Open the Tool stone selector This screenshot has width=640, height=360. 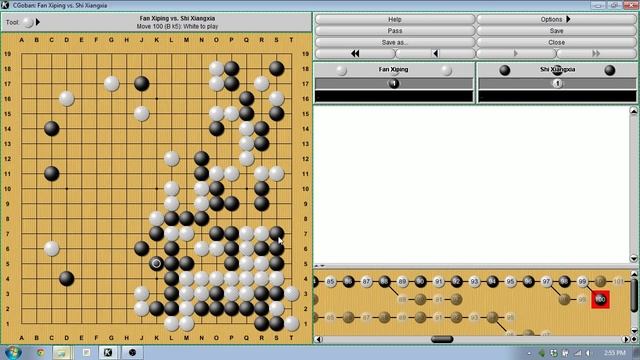click(27, 22)
